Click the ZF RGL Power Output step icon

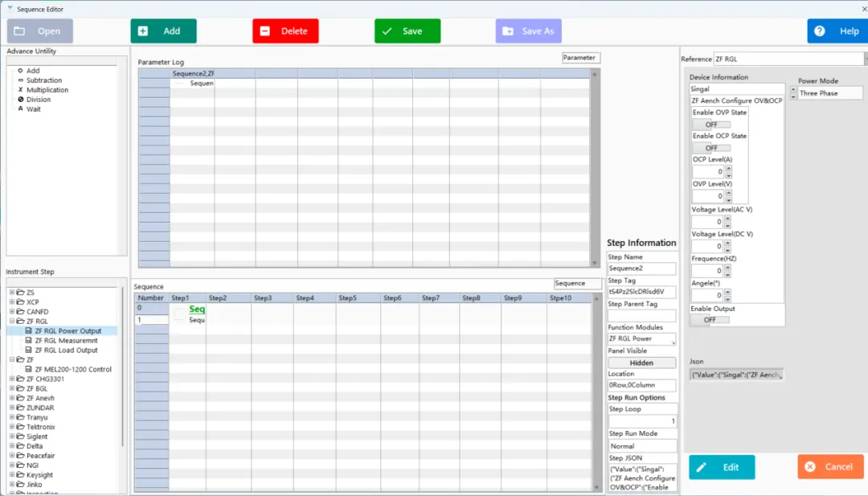tap(29, 331)
